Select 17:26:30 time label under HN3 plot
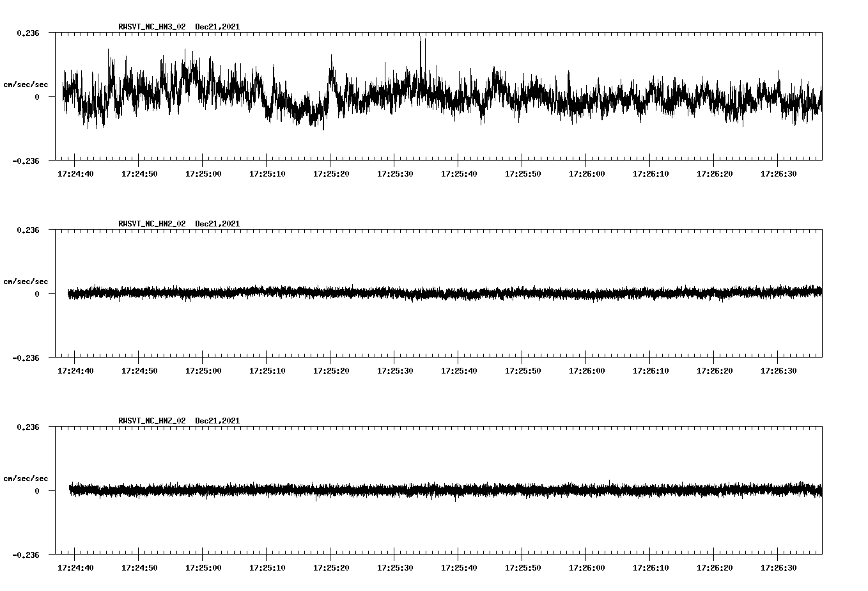 pos(778,173)
